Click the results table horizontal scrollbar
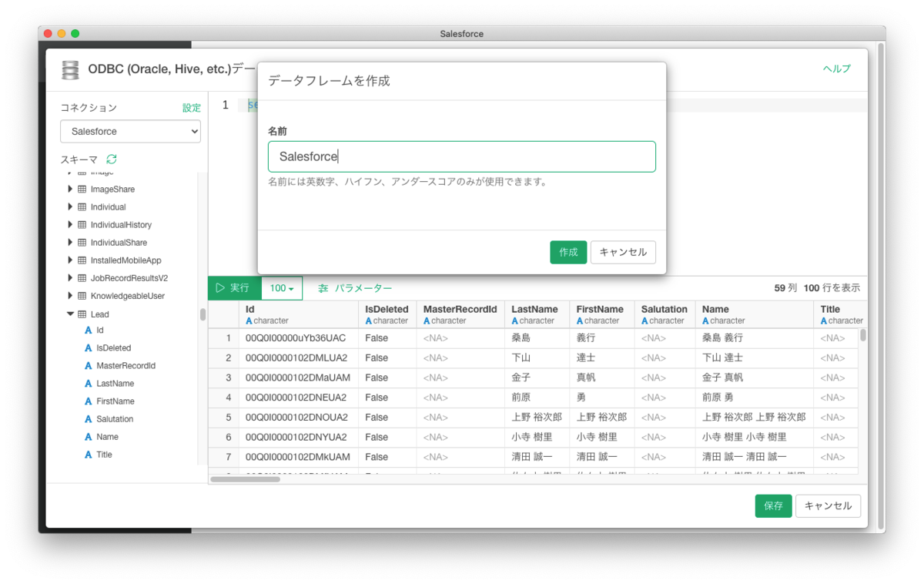924x584 pixels. pyautogui.click(x=246, y=479)
